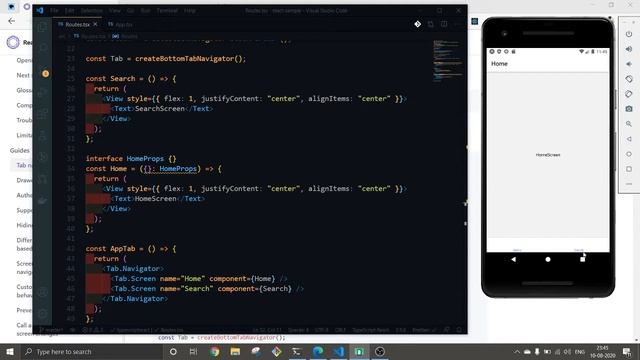Open the Search view in activity bar
This screenshot has height=360, width=640.
pos(42,48)
